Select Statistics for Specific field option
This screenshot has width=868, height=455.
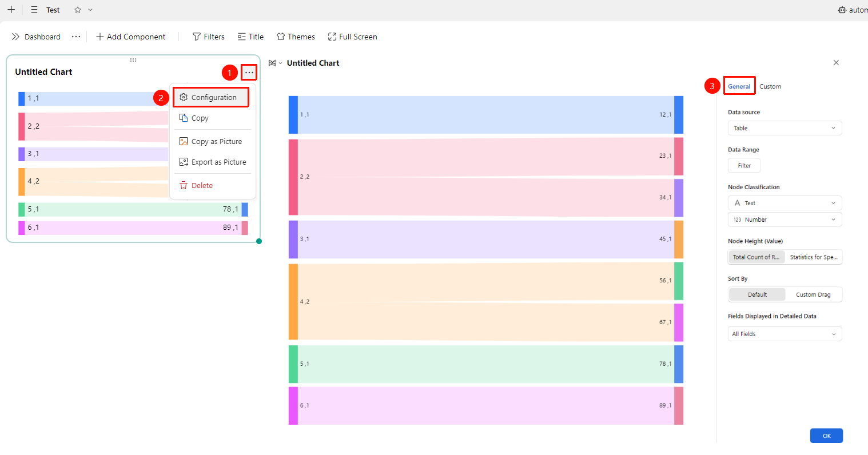point(813,257)
